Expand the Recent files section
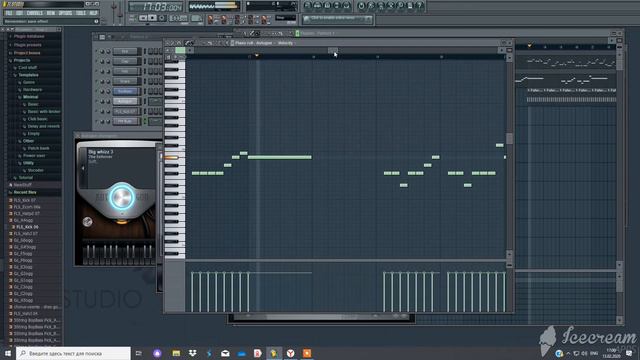The height and width of the screenshot is (360, 640). 24,192
